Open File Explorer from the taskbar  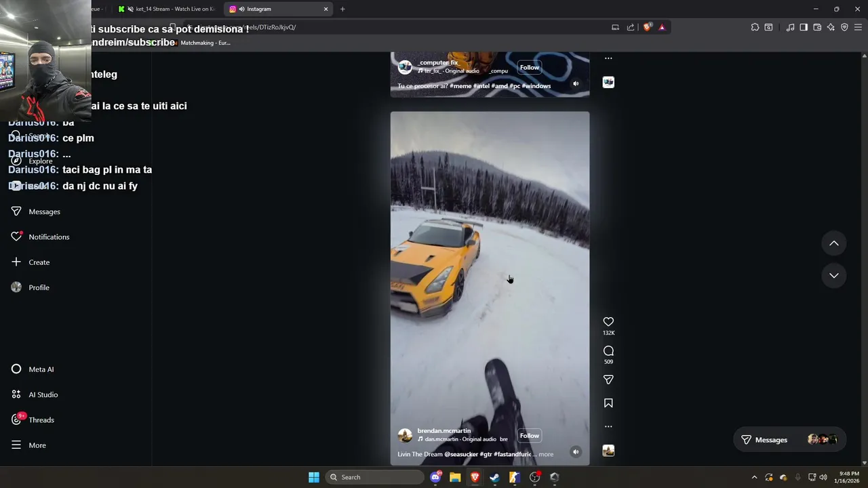pos(455,477)
